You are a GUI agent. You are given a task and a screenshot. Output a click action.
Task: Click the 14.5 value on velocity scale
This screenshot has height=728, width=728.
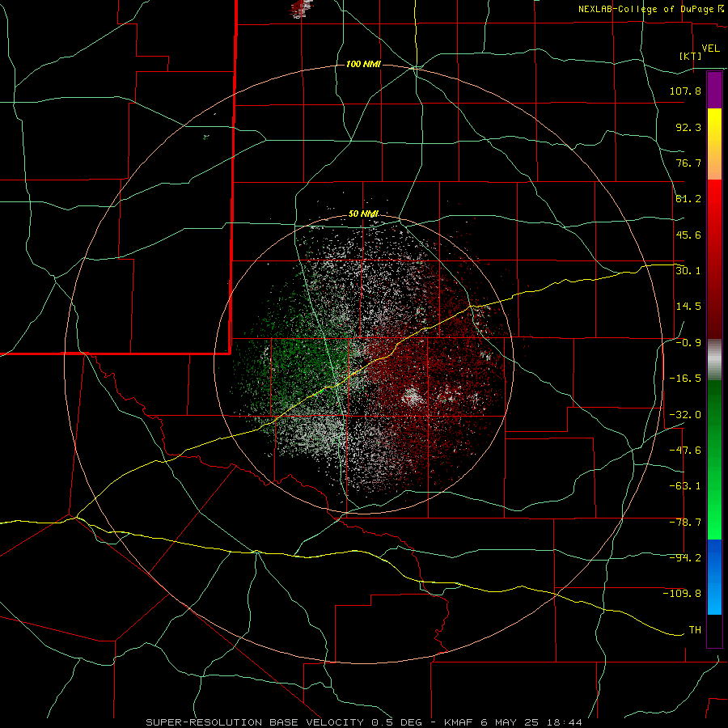tap(688, 307)
